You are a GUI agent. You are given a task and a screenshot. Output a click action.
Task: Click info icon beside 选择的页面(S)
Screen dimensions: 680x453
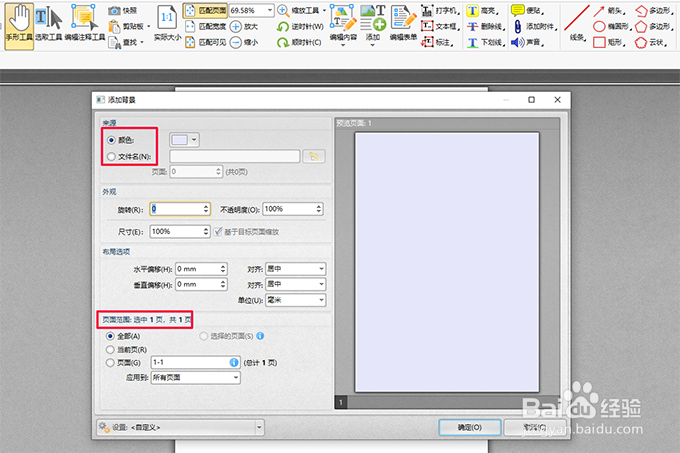tap(260, 336)
